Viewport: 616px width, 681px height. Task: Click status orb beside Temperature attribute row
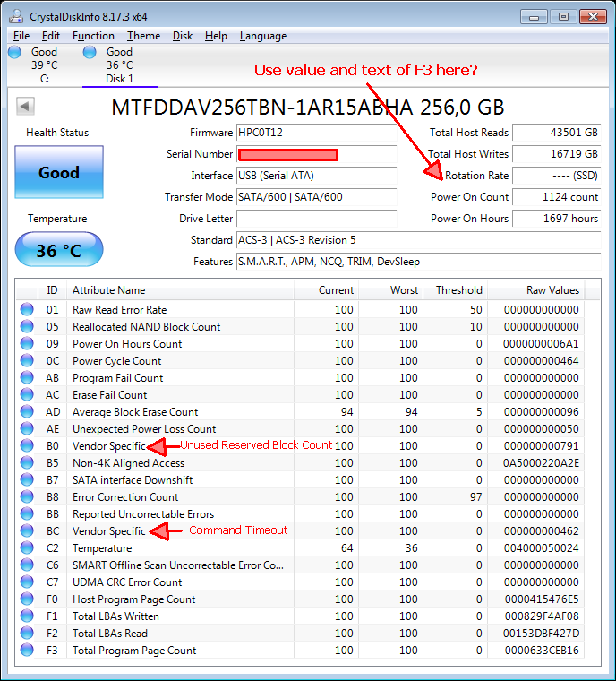[x=26, y=548]
